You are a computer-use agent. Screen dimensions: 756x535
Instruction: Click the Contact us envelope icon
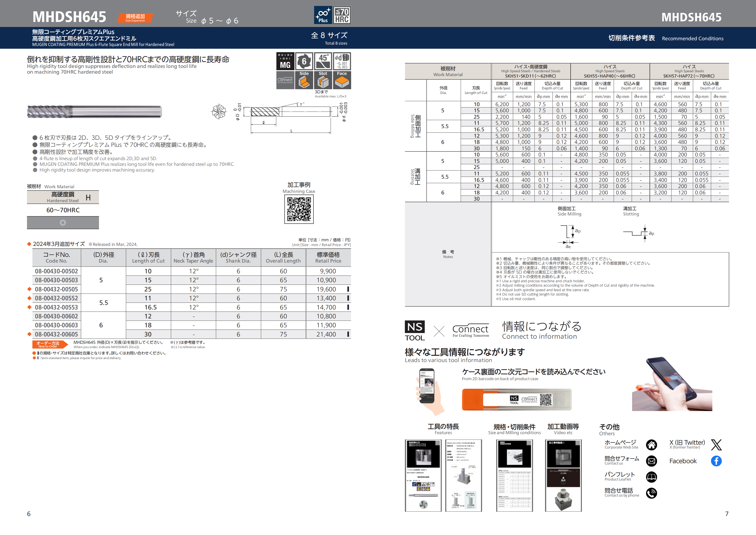pyautogui.click(x=651, y=461)
